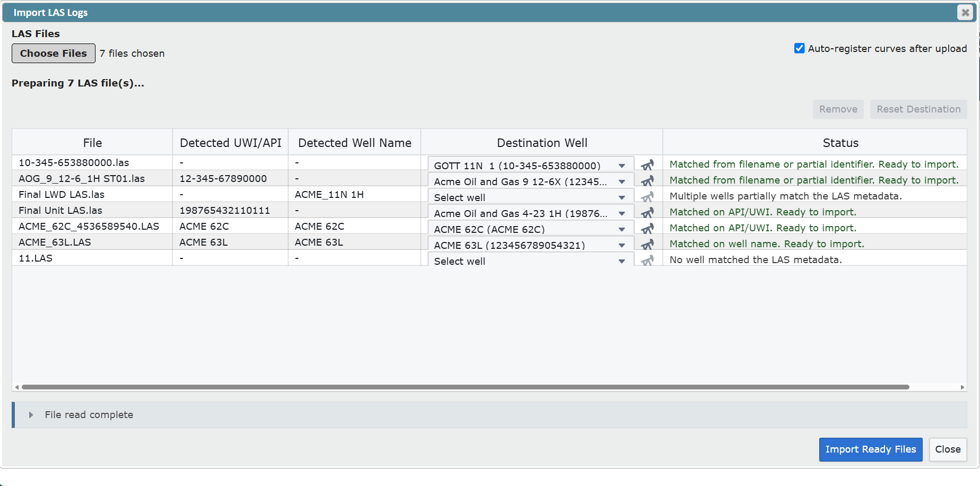Click the Reset Destination button
The image size is (980, 486).
point(918,109)
